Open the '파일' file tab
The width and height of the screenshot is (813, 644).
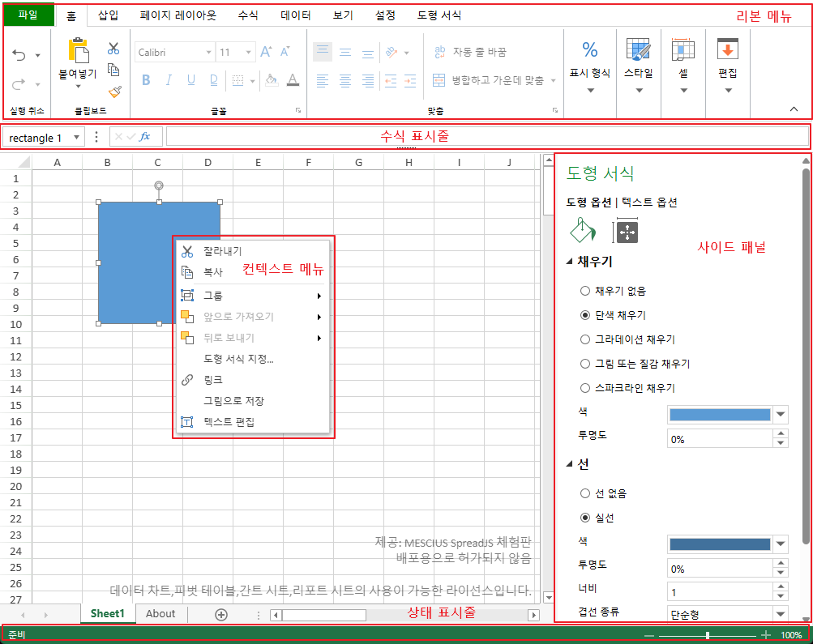pyautogui.click(x=28, y=15)
